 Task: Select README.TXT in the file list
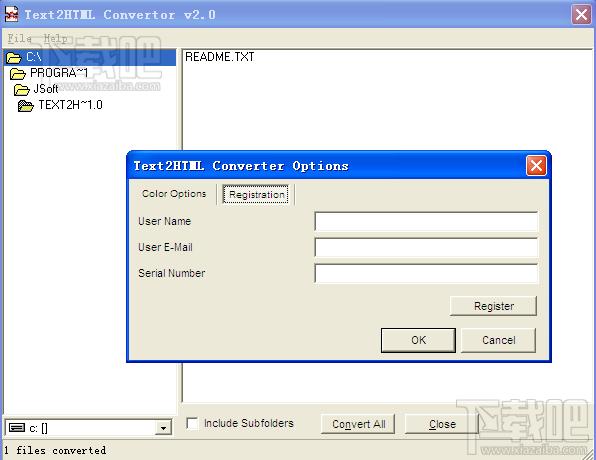tap(219, 57)
